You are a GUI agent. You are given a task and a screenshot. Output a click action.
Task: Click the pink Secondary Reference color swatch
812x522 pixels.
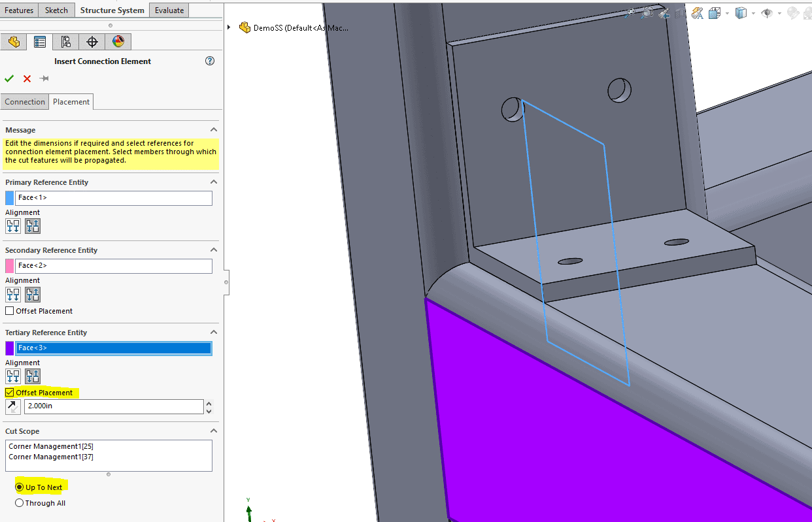pyautogui.click(x=9, y=266)
